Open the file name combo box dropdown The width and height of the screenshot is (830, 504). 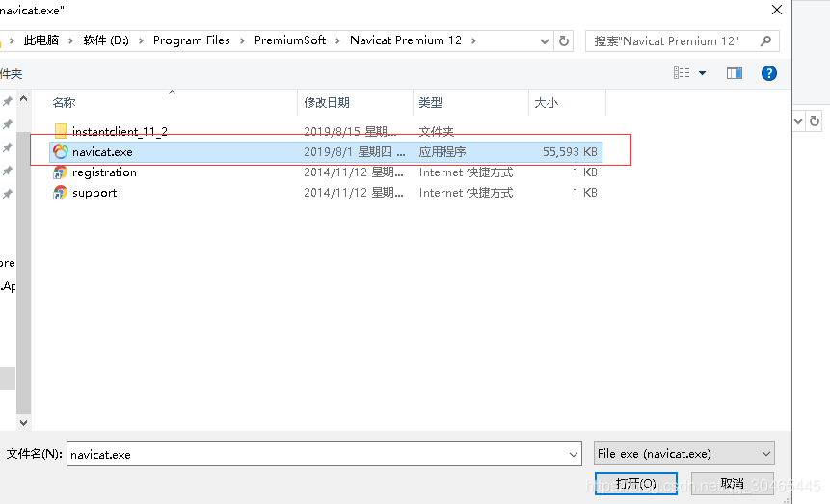[x=573, y=454]
